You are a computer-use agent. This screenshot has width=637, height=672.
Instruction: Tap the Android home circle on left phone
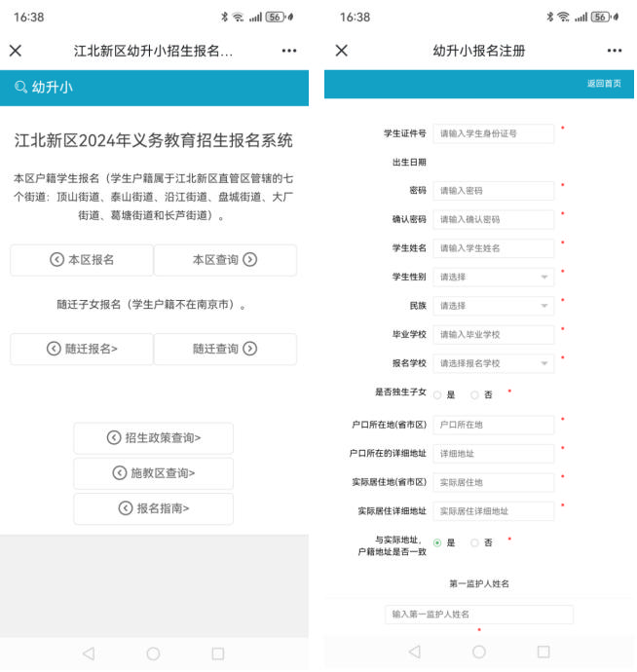153,653
